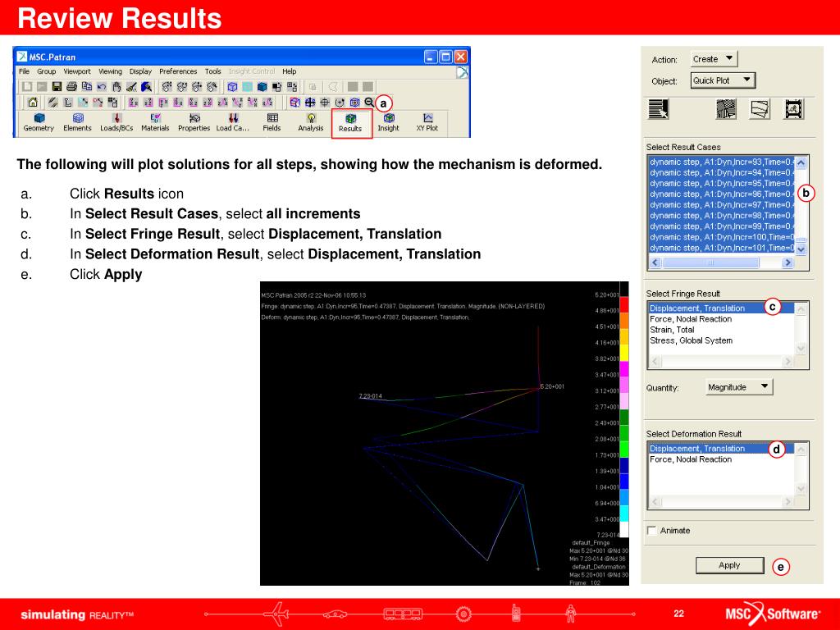Image resolution: width=840 pixels, height=630 pixels.
Task: Select Displacement, Translation in Select Fringe Result
Action: click(x=721, y=308)
